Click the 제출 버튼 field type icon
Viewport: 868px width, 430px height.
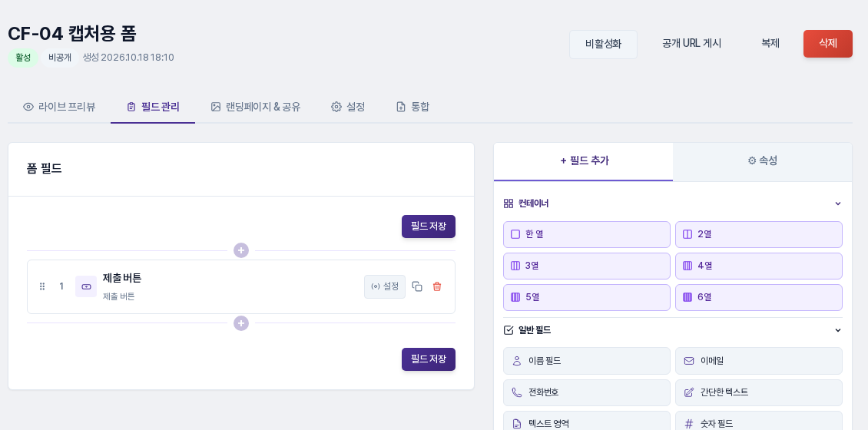(x=86, y=286)
